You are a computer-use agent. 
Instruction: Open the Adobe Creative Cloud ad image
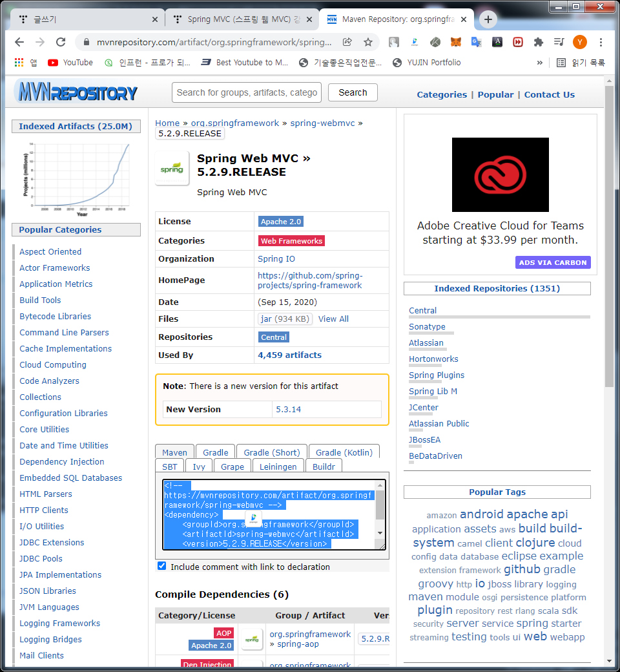[500, 174]
